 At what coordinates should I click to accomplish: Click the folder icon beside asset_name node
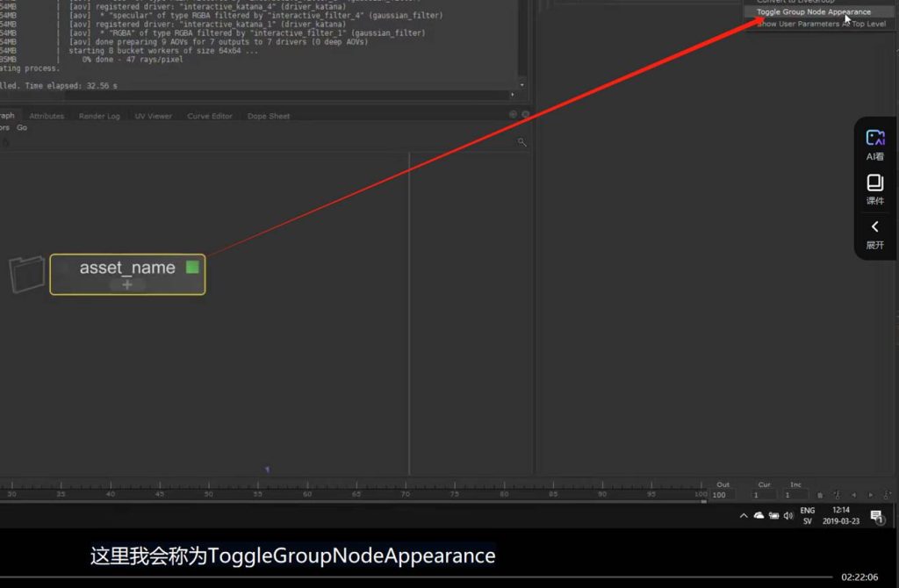[26, 274]
